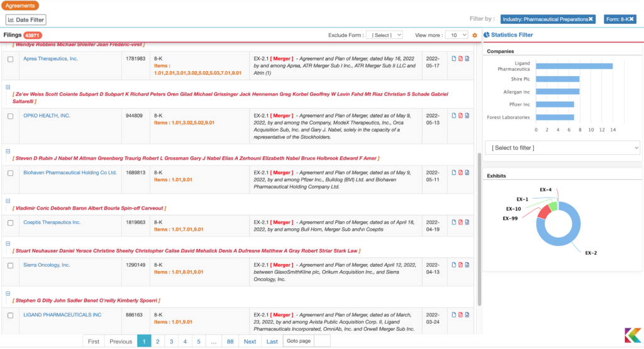
Task: Open the PDF icon for OPKO HEALTH filing
Action: pyautogui.click(x=460, y=116)
